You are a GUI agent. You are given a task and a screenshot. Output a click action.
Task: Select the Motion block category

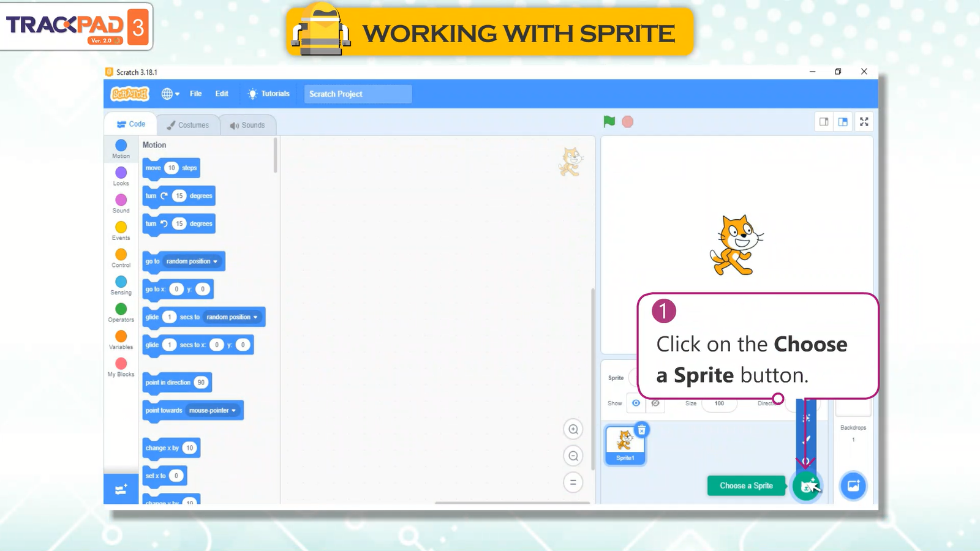[x=121, y=149]
